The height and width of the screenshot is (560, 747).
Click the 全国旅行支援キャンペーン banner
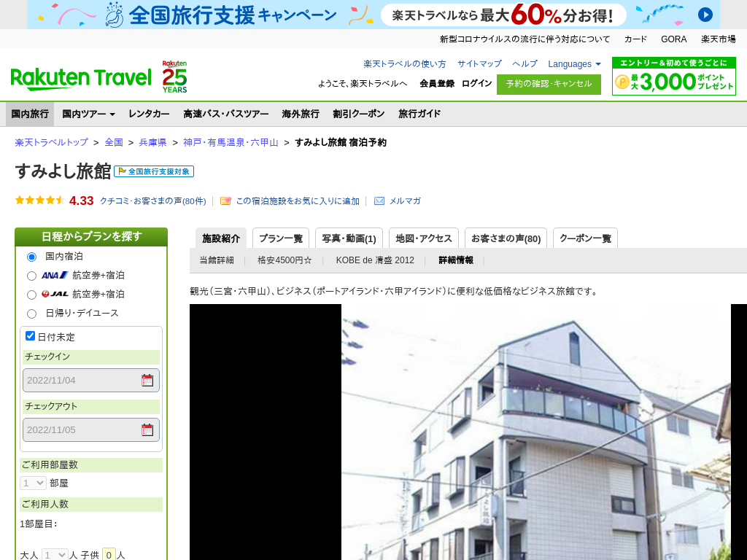pos(373,15)
